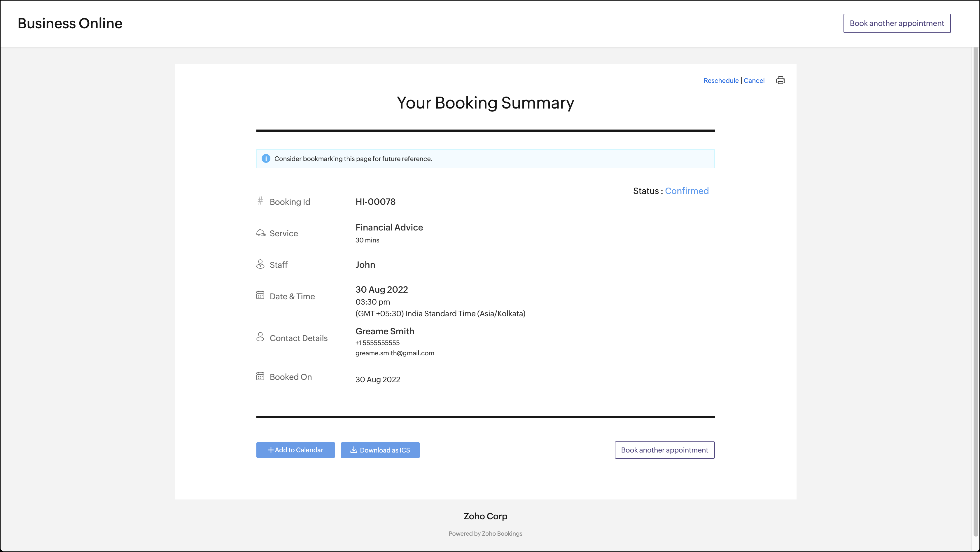
Task: Click the Business Online title
Action: coord(70,24)
